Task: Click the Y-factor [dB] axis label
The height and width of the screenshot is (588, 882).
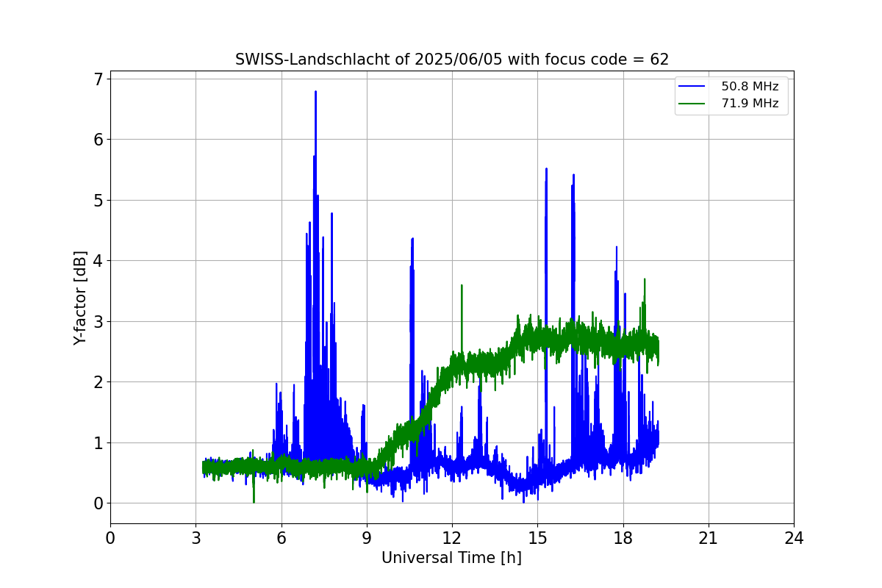Action: (80, 298)
